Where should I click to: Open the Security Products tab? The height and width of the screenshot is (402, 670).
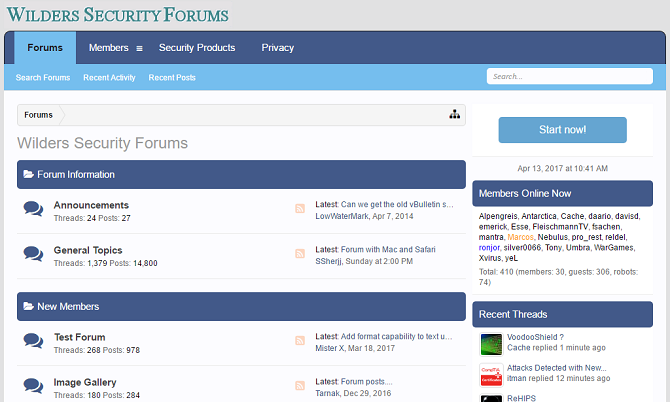(x=197, y=47)
